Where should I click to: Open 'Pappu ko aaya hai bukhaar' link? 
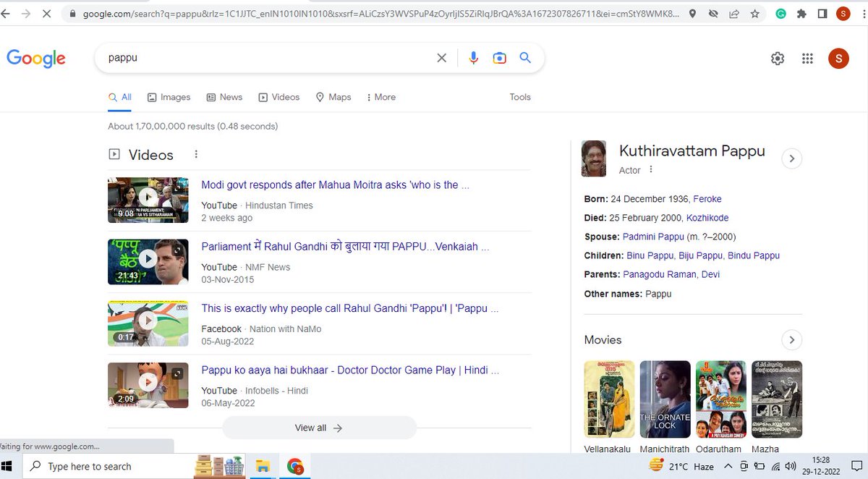(x=350, y=370)
